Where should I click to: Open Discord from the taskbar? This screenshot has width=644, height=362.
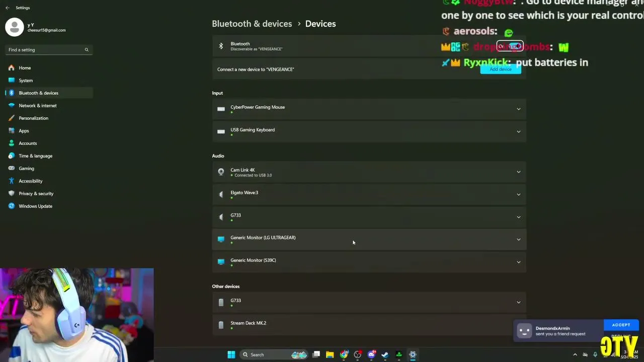point(371,354)
